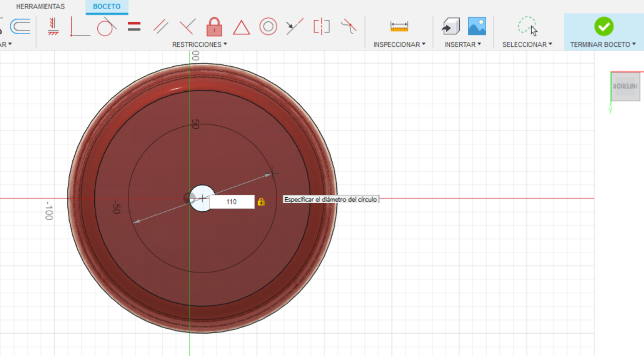
Task: Expand the RESTRICCIONES dropdown
Action: coord(200,44)
